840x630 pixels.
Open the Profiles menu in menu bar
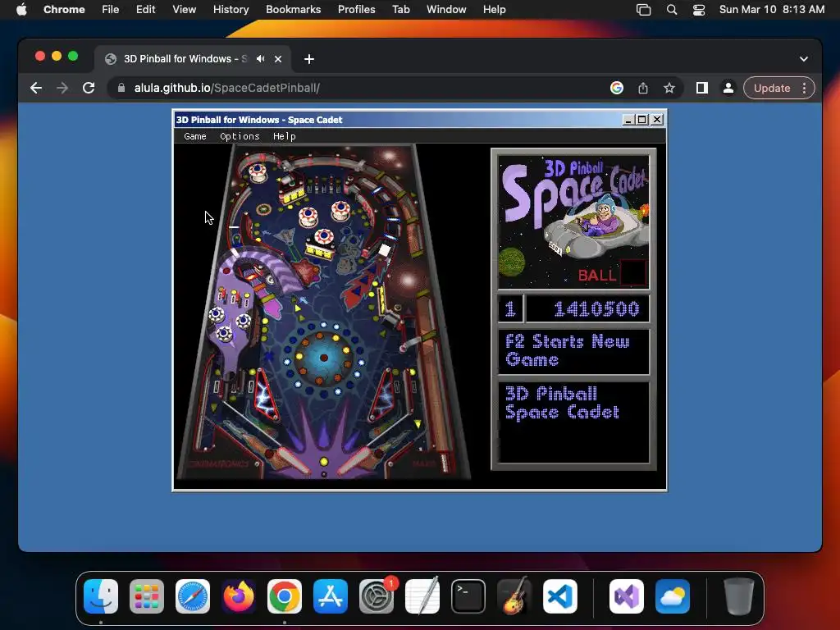[x=356, y=10]
